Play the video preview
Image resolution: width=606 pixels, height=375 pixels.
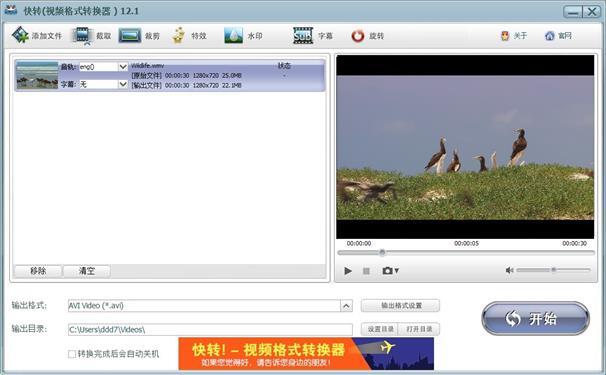(348, 271)
